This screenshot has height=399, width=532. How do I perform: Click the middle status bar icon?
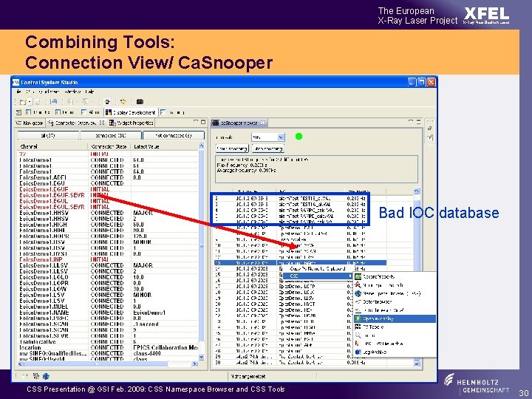36,376
